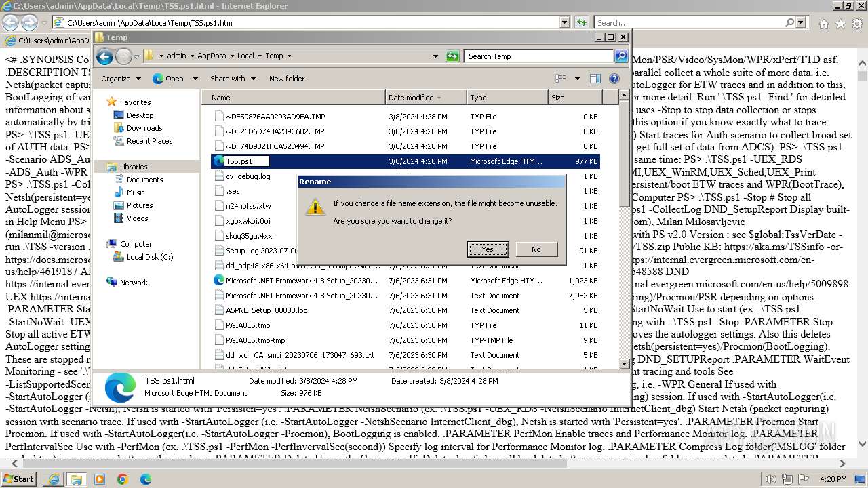Create a New folder
The image size is (868, 488).
click(287, 79)
